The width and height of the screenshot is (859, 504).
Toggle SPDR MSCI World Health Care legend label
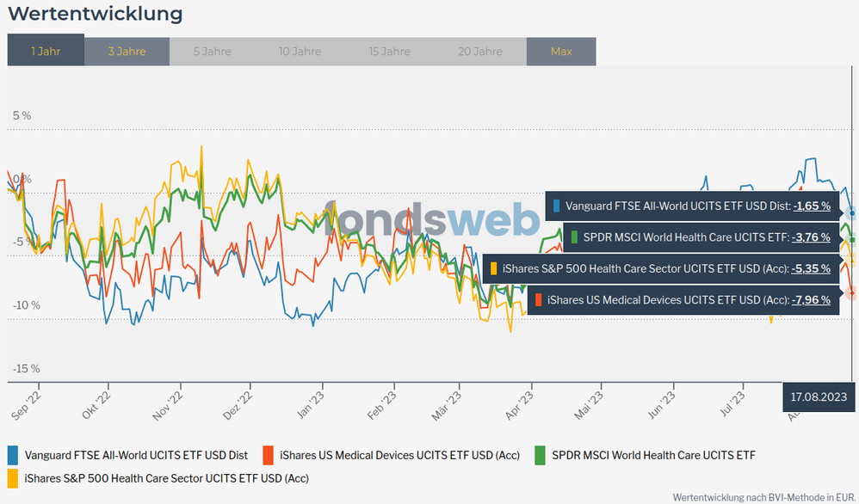[x=653, y=455]
